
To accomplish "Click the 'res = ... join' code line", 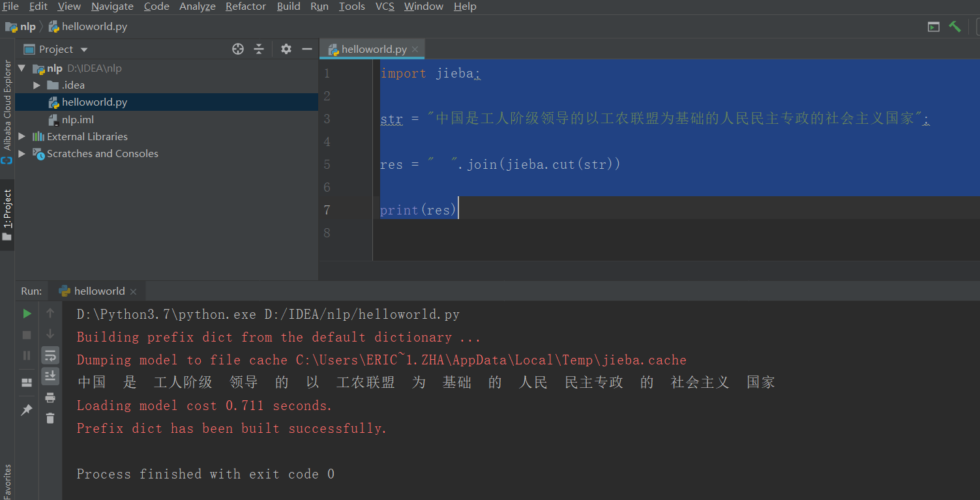I will 501,164.
